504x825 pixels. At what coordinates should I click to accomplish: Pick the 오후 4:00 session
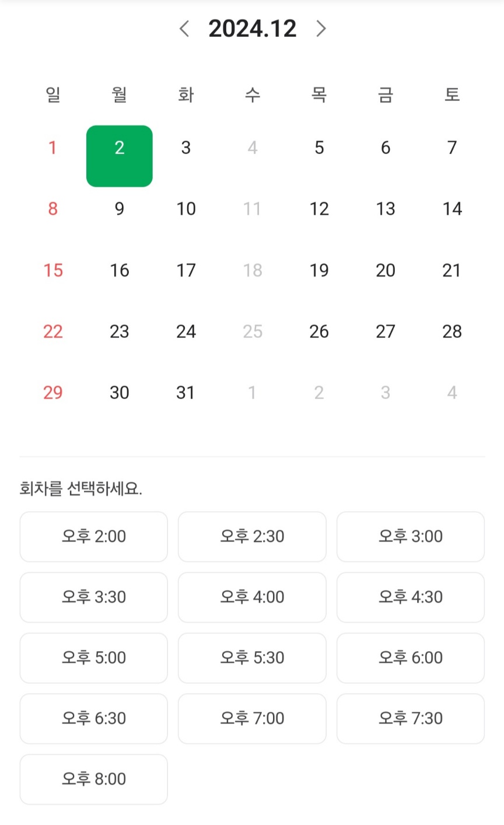click(252, 597)
